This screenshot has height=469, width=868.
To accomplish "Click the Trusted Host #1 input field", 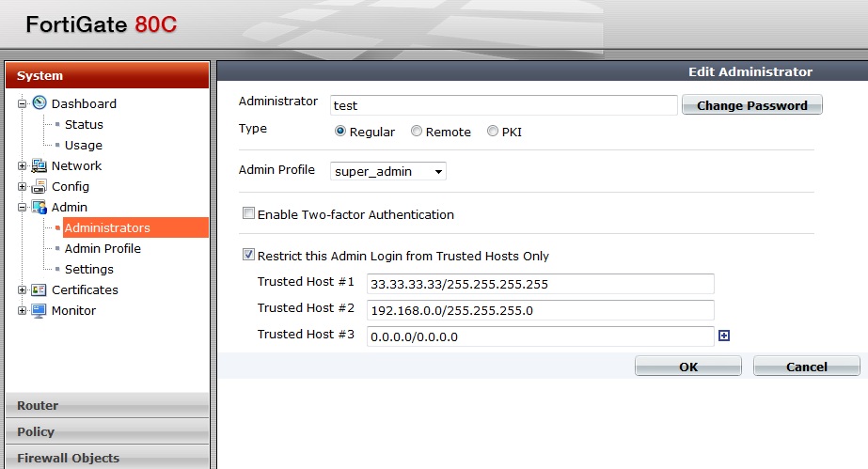I will point(539,284).
